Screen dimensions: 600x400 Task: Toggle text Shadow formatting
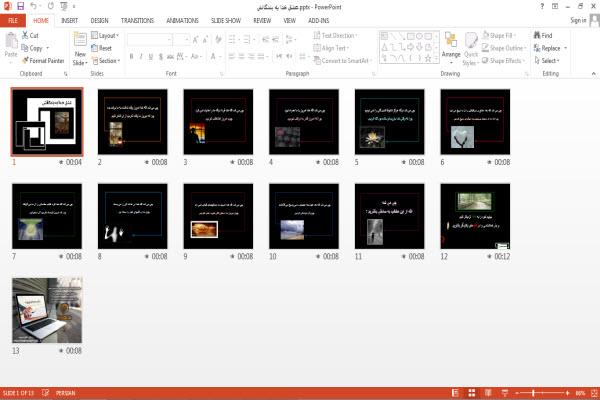(161, 57)
